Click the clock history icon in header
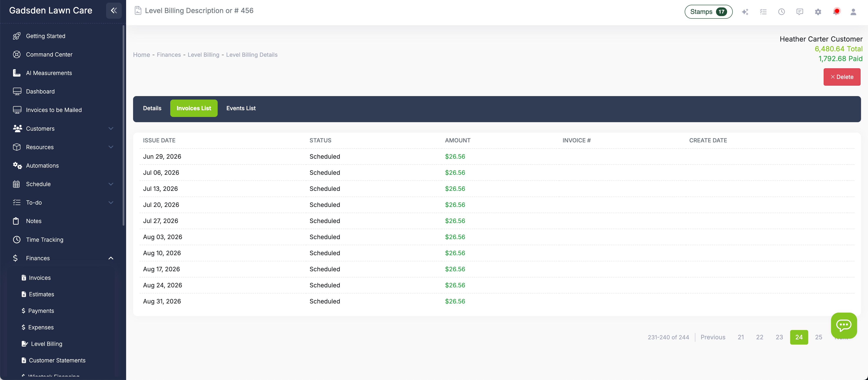The image size is (868, 380). (x=781, y=12)
